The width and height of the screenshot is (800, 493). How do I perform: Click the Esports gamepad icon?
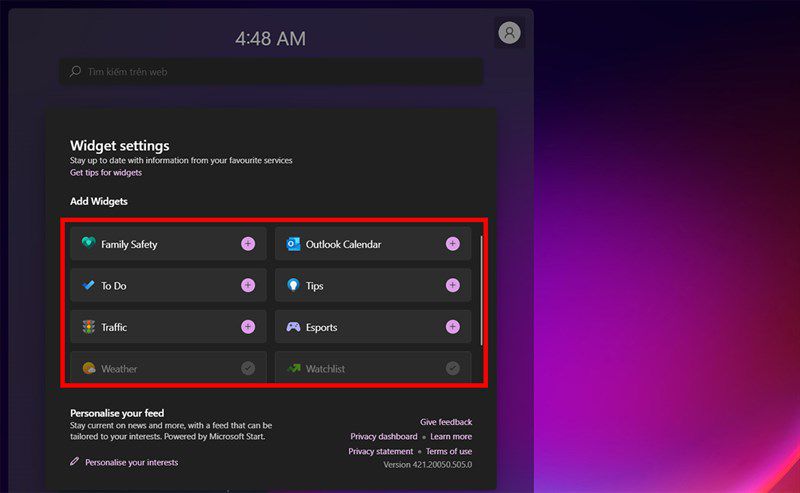[x=293, y=327]
